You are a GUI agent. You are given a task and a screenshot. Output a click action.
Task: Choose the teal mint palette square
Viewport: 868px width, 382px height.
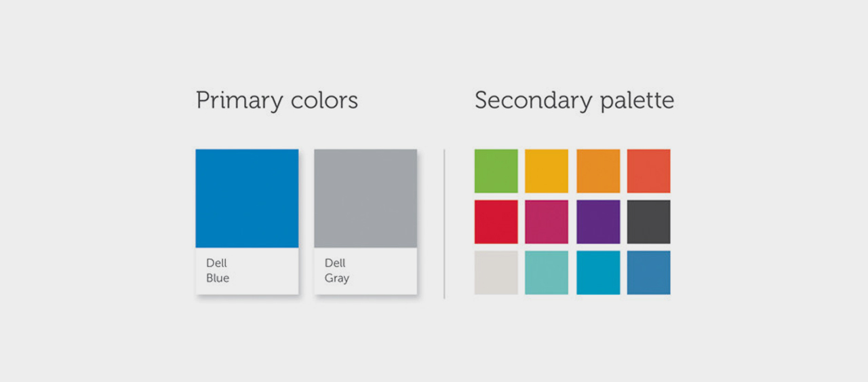click(547, 273)
